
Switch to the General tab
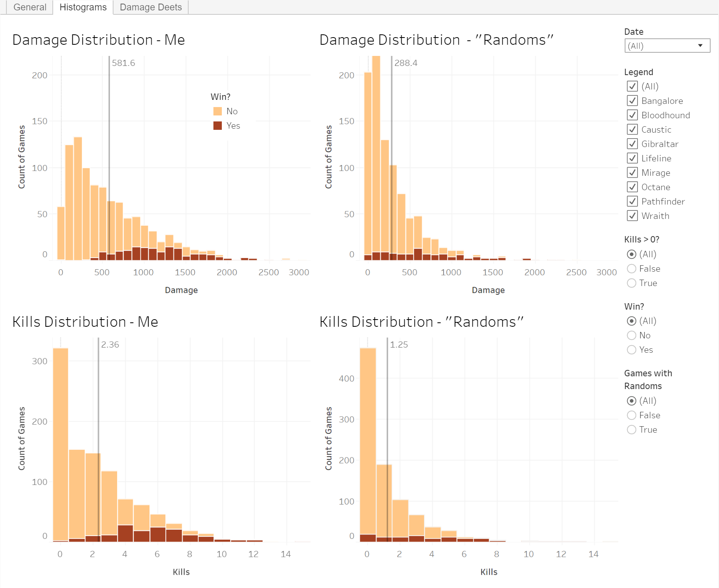(x=30, y=7)
